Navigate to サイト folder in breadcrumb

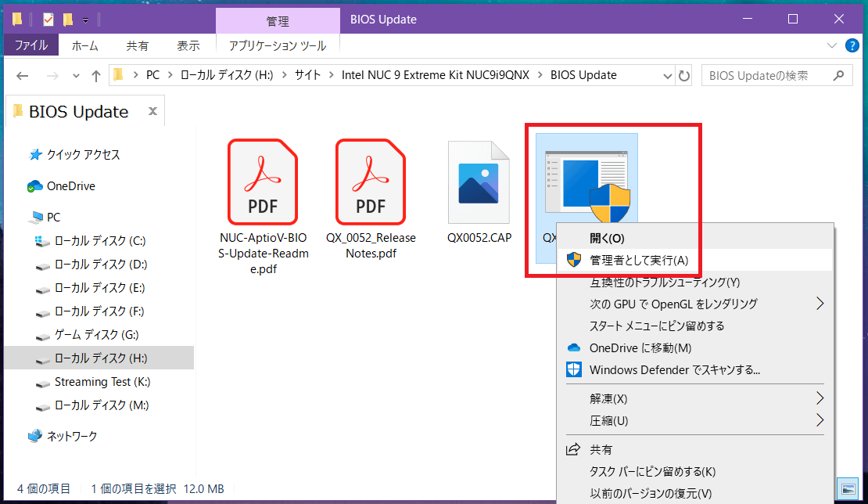pyautogui.click(x=308, y=75)
